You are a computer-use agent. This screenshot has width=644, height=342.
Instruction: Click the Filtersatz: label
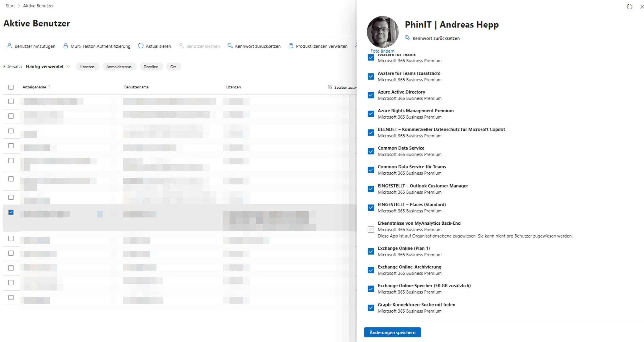point(12,67)
